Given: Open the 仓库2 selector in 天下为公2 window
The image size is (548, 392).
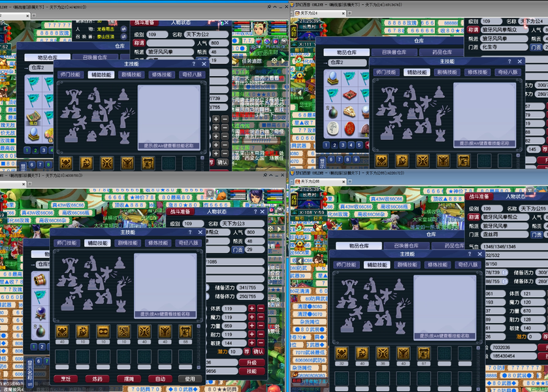Looking at the screenshot, I should point(40,67).
